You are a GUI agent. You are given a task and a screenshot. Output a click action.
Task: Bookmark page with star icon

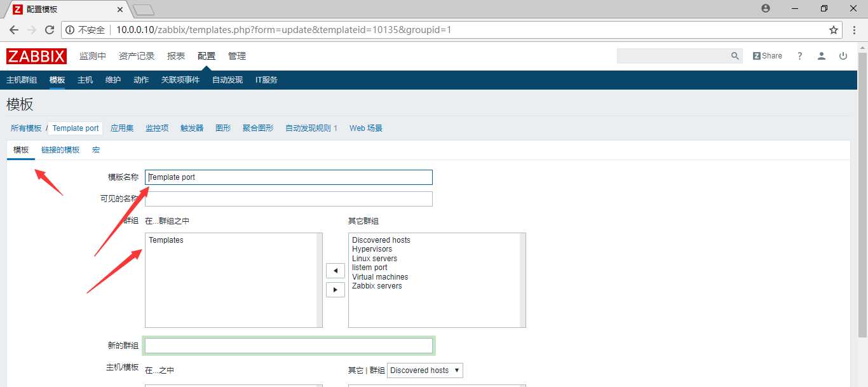834,30
